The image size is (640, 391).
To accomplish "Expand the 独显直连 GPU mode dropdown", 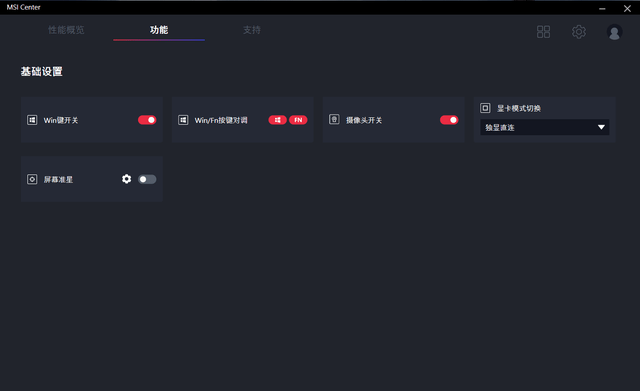I will (x=544, y=127).
